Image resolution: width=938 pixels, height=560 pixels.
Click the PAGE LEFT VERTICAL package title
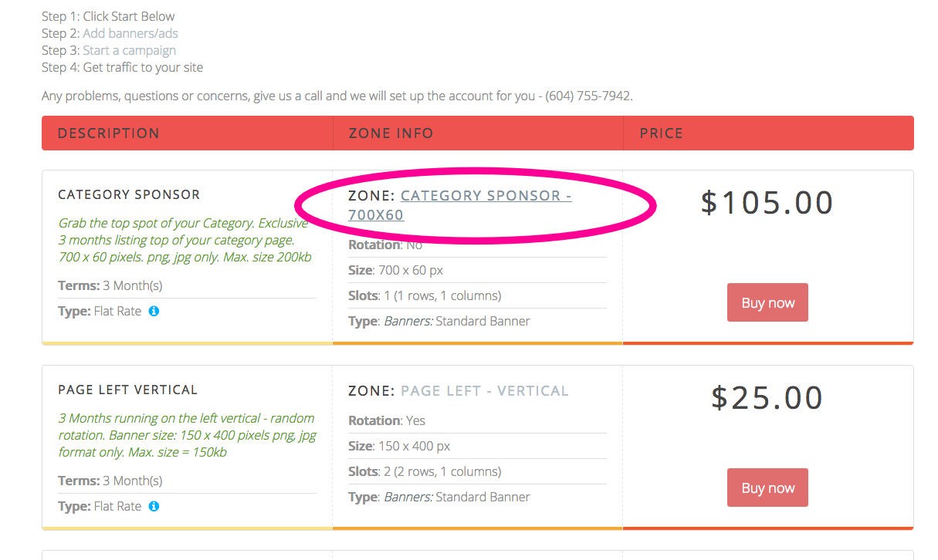(x=127, y=390)
